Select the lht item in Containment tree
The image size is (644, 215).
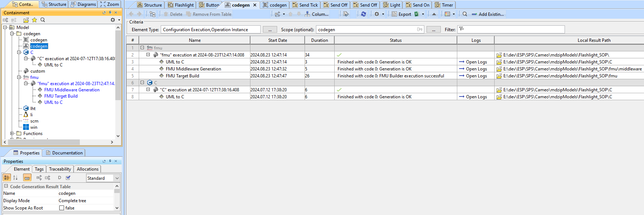coord(33,109)
